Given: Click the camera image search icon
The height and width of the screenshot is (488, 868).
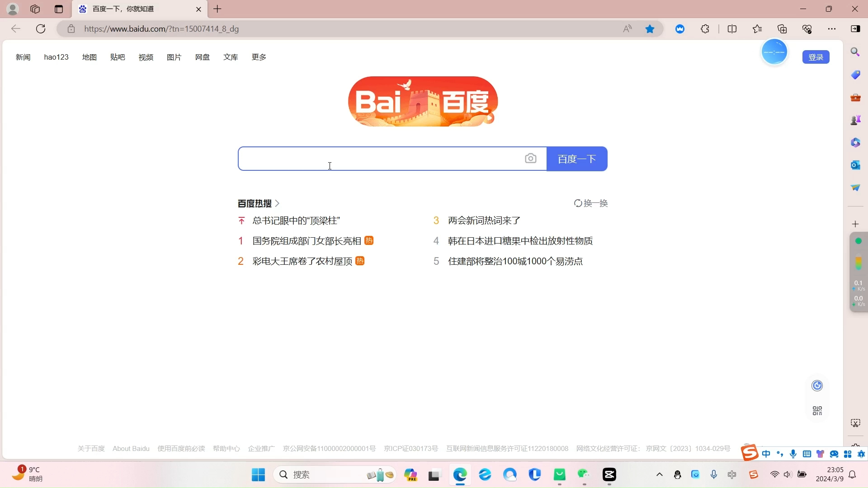Looking at the screenshot, I should [531, 159].
